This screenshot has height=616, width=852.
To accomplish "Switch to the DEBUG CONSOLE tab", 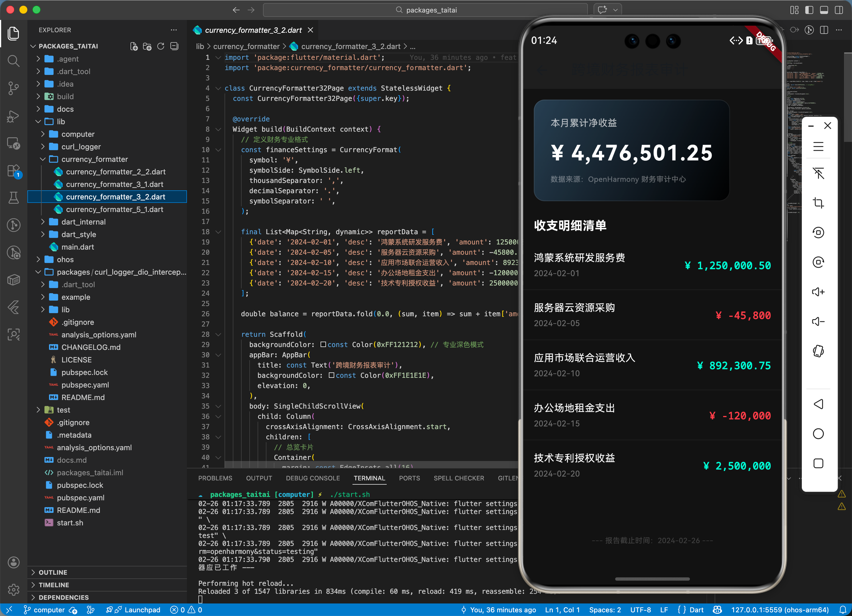I will (x=313, y=478).
